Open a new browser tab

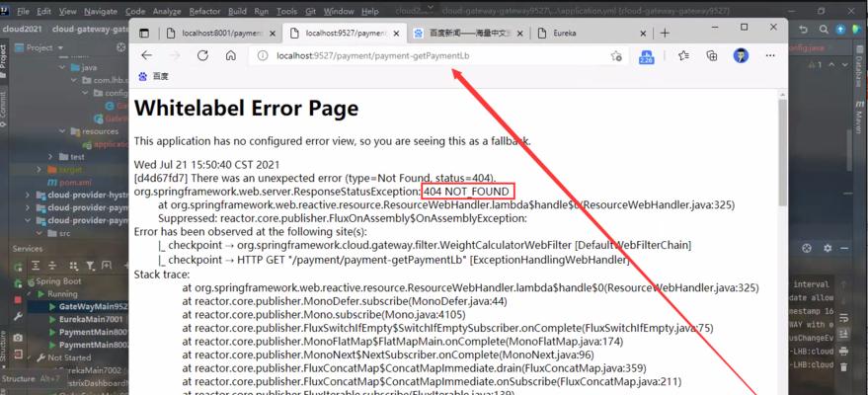click(x=665, y=34)
